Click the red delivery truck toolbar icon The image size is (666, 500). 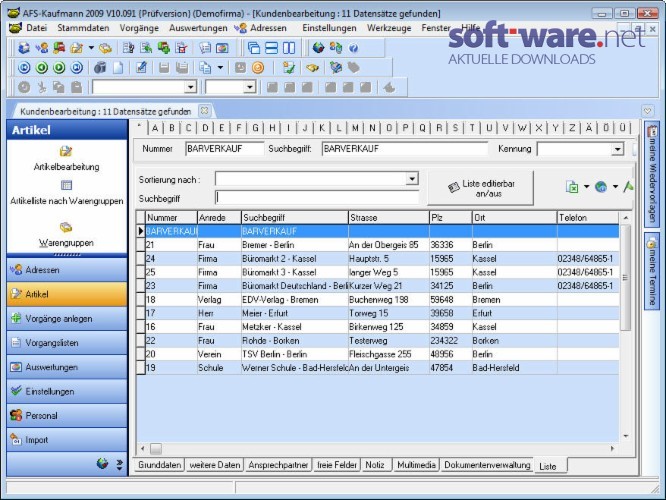tap(59, 48)
